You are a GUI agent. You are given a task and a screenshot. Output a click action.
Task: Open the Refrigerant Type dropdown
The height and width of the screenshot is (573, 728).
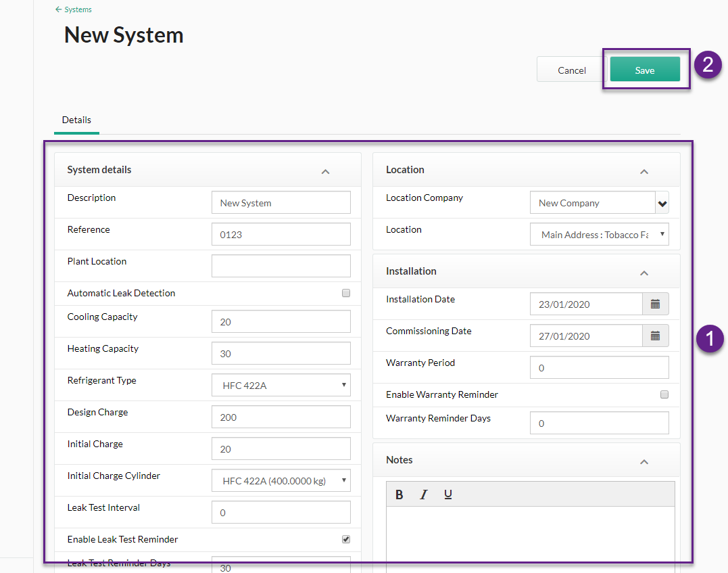coord(281,385)
